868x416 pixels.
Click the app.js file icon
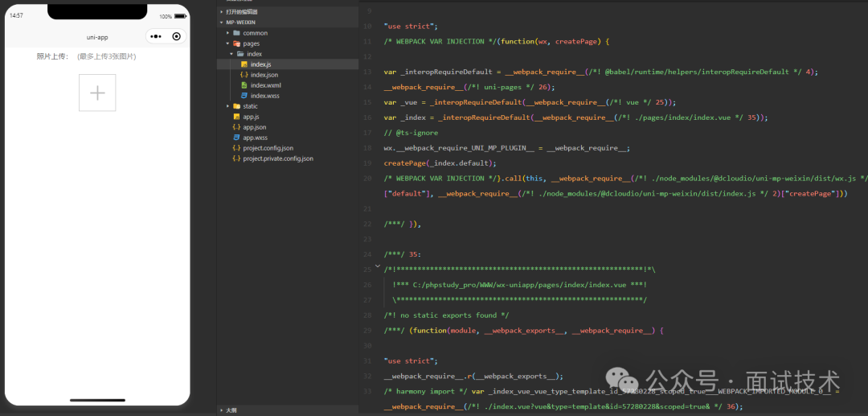(236, 117)
